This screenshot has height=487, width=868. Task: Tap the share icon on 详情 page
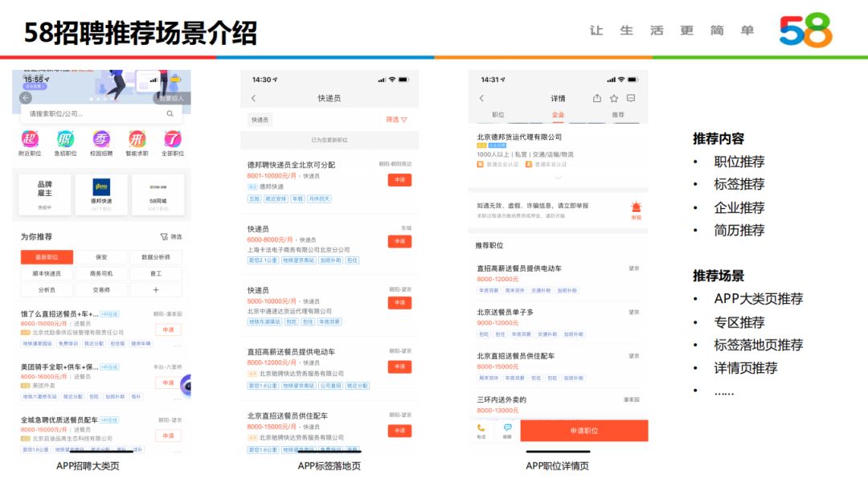click(x=596, y=98)
